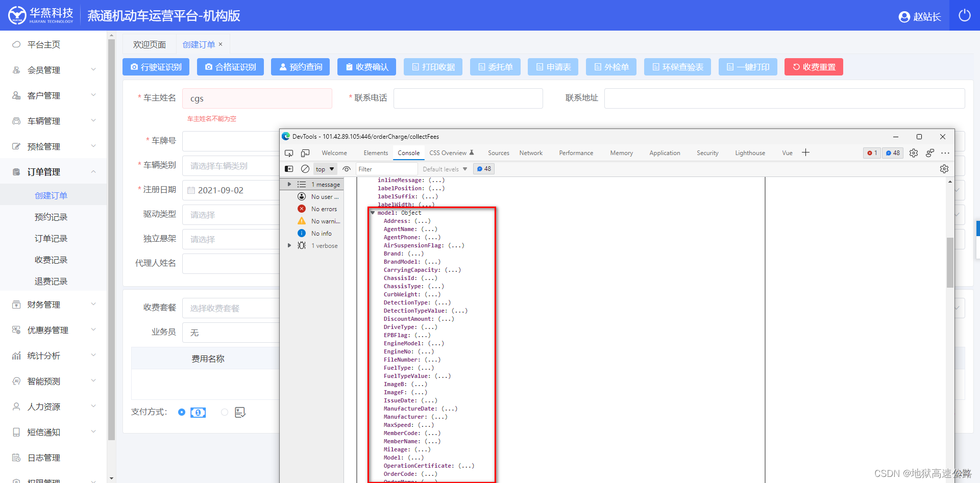Focus 联系电话 input field
Viewport: 980px width, 483px height.
coord(468,98)
